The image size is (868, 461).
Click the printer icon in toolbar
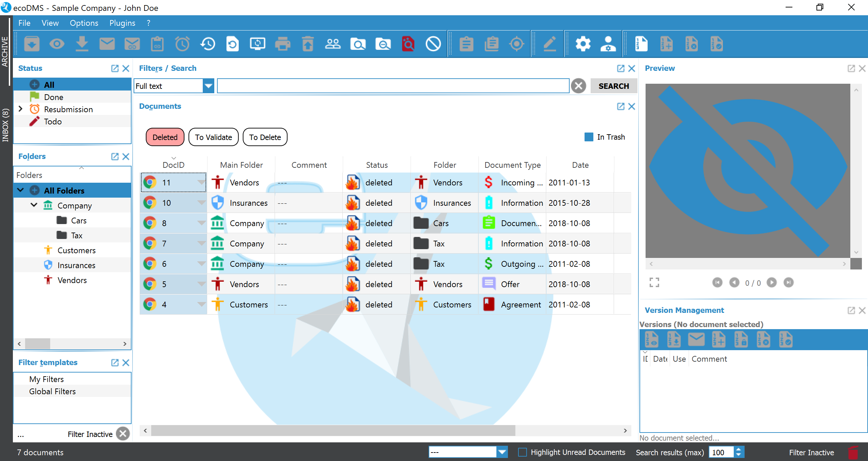[x=282, y=44]
